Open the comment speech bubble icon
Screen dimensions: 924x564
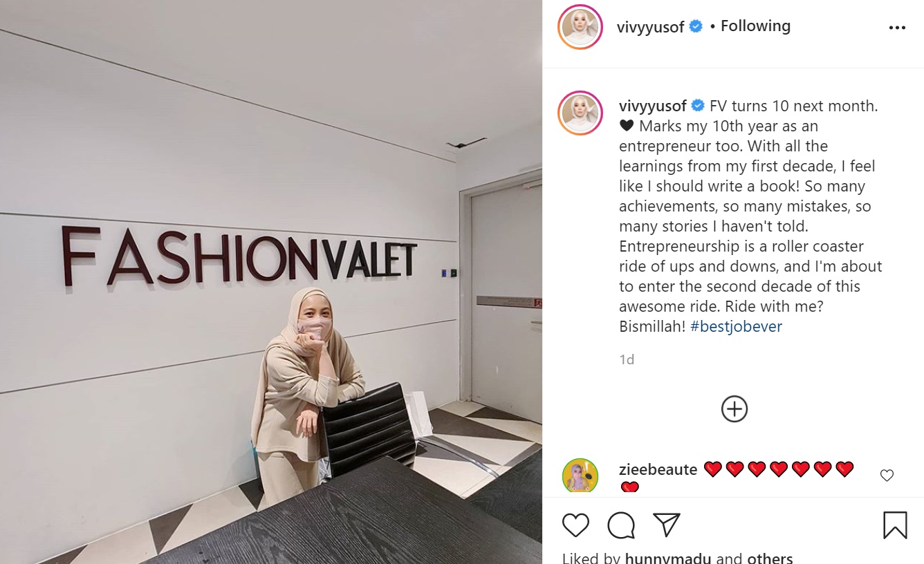pos(621,525)
